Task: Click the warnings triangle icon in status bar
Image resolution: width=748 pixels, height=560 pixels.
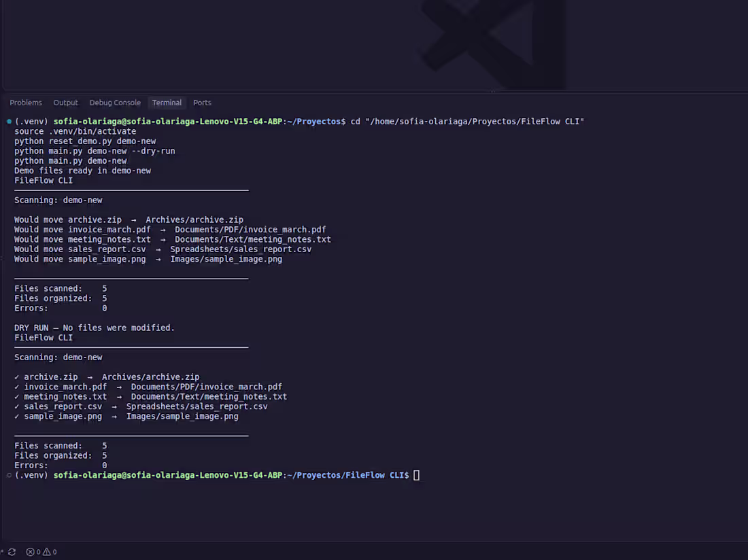Action: click(47, 552)
